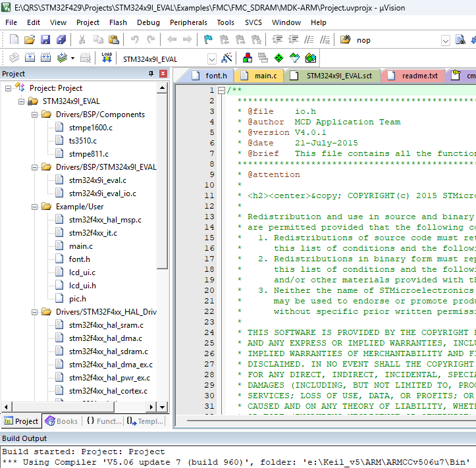Collapse the STM324x9I_EVAL target node
Viewport: 476px width, 468px height.
(21, 101)
